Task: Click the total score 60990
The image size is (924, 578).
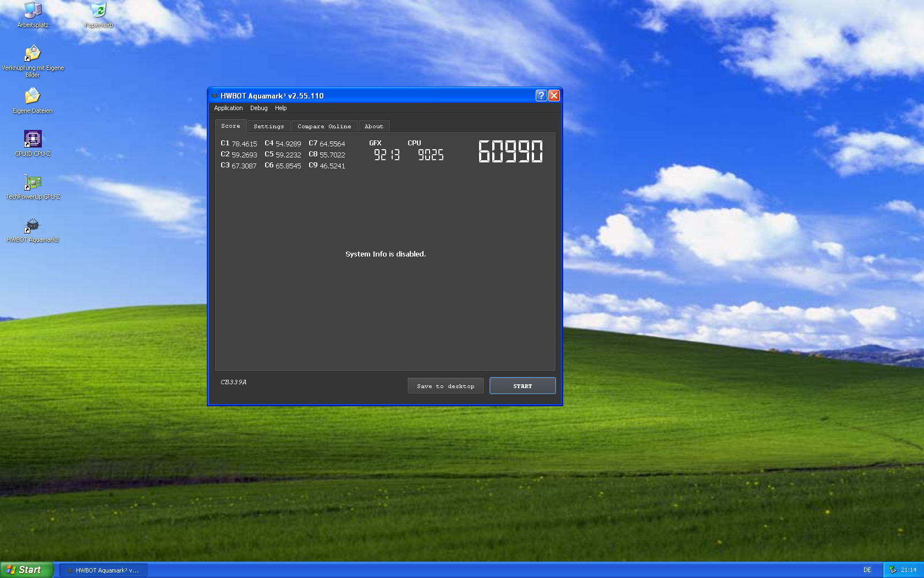Action: (511, 151)
